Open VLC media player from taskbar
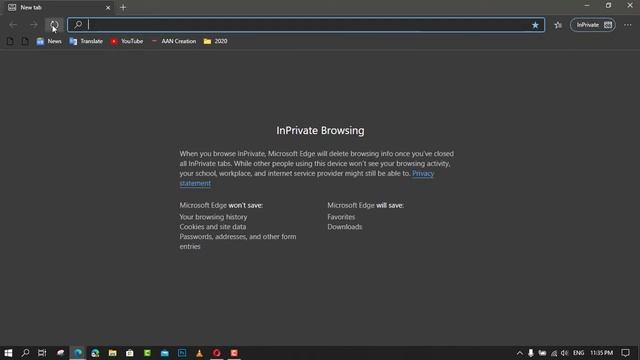The width and height of the screenshot is (640, 360). (199, 353)
